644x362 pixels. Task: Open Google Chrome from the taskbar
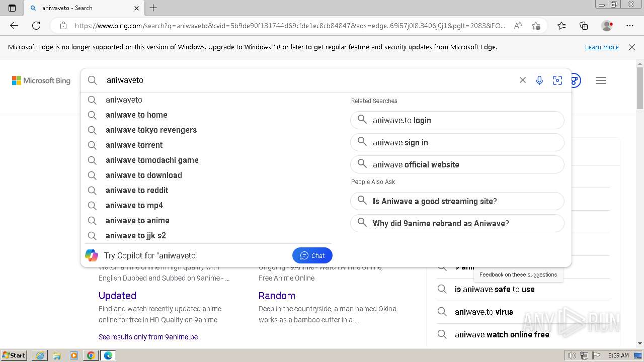point(91,355)
